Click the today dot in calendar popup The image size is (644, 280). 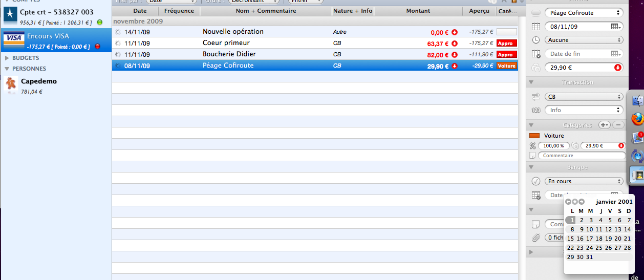click(x=575, y=202)
